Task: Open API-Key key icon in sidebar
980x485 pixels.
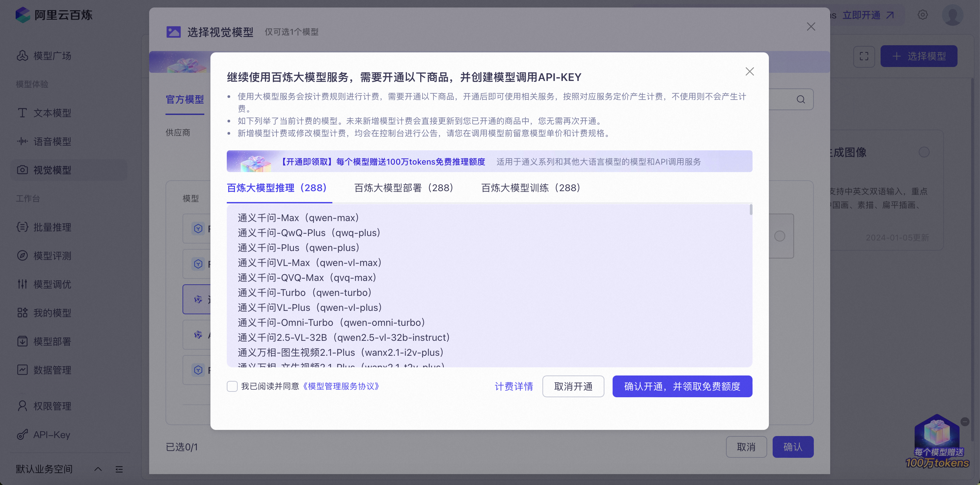Action: (x=22, y=434)
